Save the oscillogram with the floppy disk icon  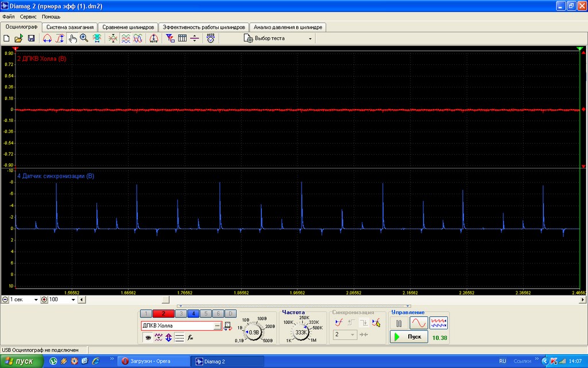tap(31, 39)
